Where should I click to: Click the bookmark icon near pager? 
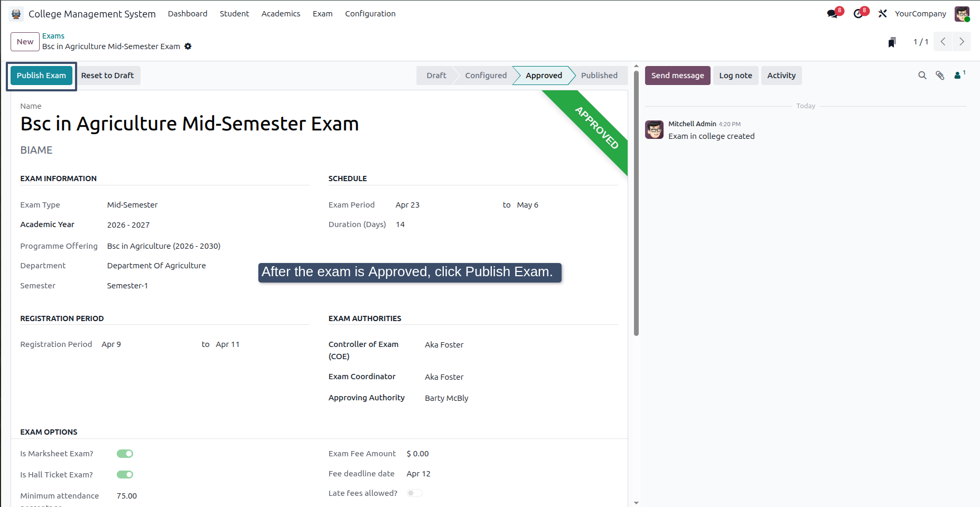coord(892,42)
